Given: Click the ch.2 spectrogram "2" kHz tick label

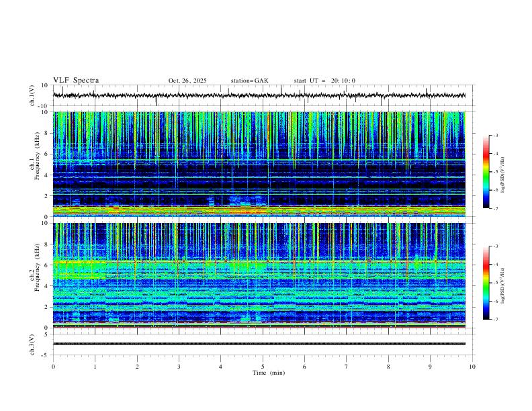Looking at the screenshot, I should [47, 307].
